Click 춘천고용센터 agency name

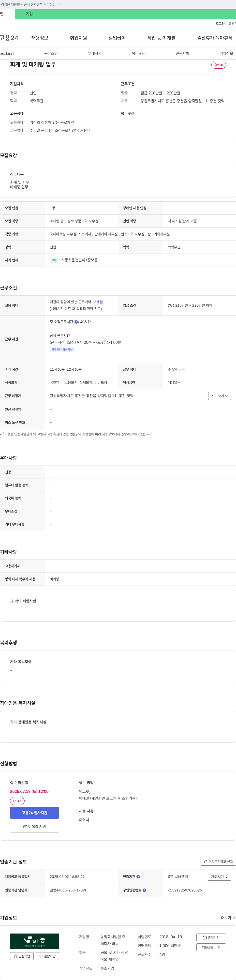[x=178, y=876]
